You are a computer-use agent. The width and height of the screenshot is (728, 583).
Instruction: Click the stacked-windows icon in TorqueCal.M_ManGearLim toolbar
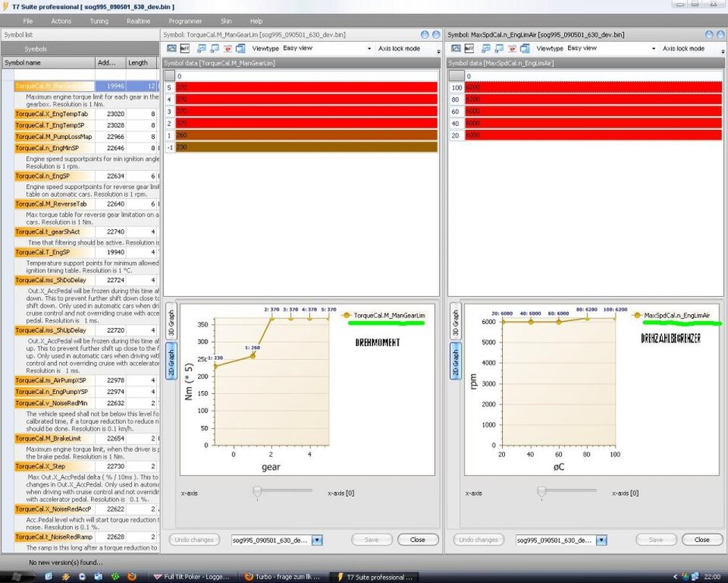point(241,48)
